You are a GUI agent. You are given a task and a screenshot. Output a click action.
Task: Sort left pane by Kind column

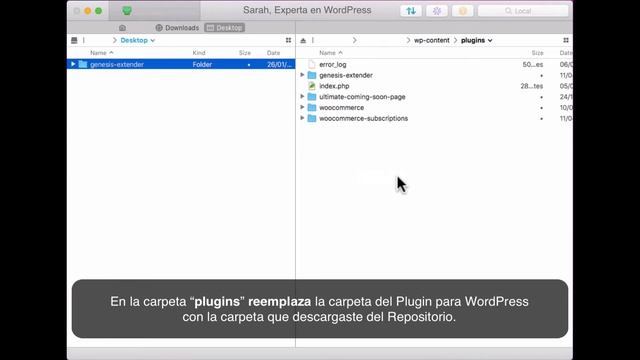coord(199,53)
